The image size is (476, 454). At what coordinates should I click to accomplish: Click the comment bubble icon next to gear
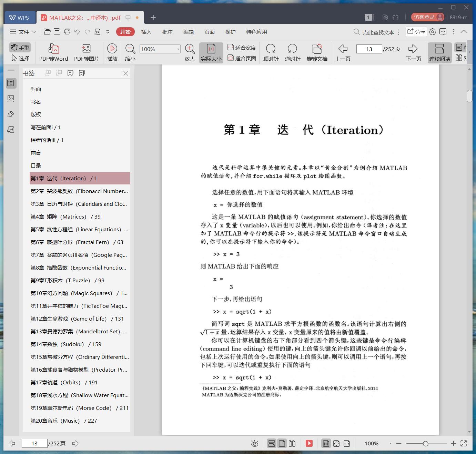pos(443,32)
